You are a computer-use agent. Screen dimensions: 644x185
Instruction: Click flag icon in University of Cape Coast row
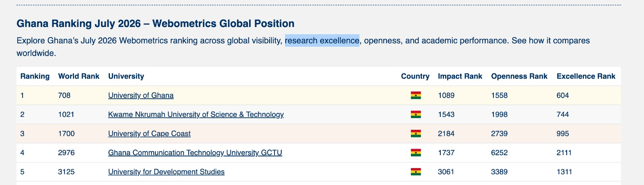tap(416, 133)
